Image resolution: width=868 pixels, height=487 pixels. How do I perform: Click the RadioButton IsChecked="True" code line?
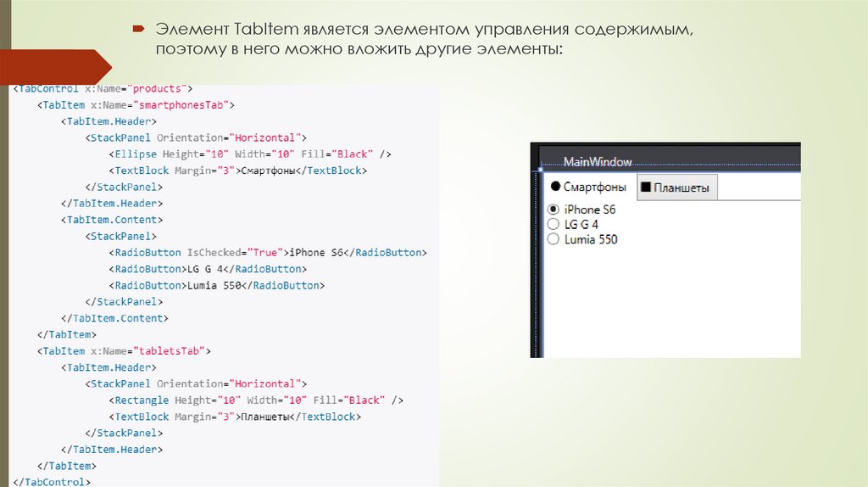coord(268,253)
